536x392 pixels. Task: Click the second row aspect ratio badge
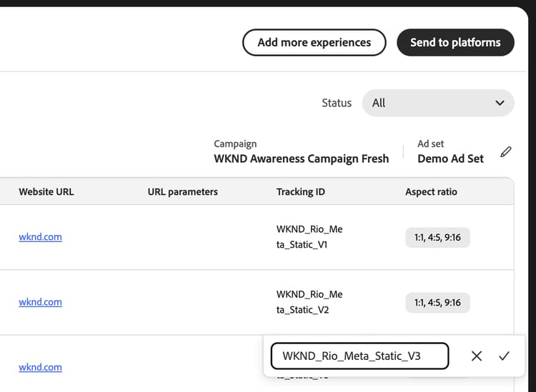pyautogui.click(x=437, y=303)
